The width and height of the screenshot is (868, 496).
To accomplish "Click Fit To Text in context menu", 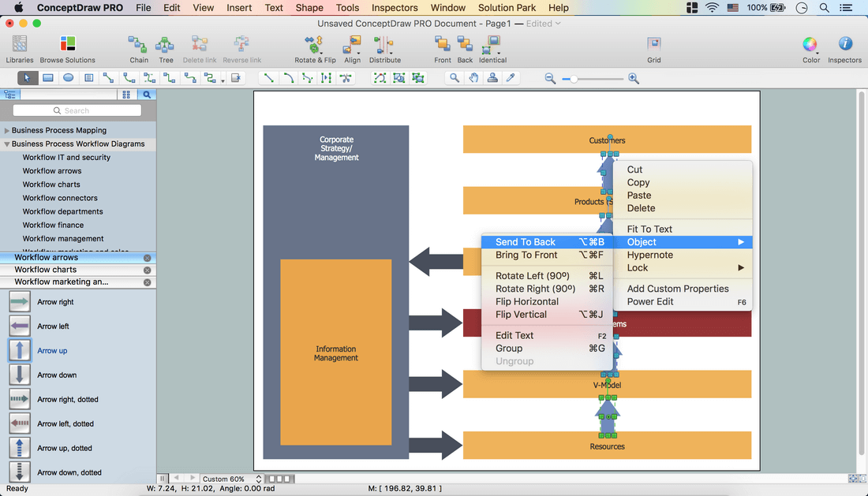I will [649, 229].
